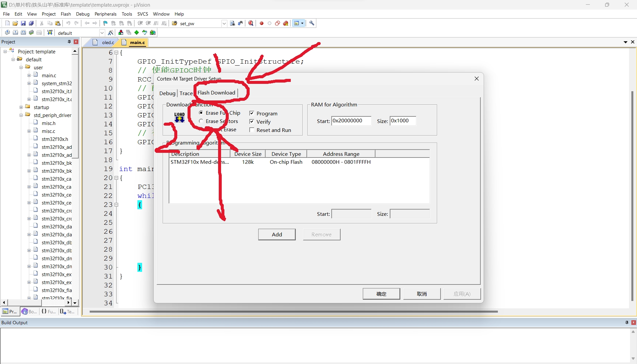
Task: Collapse the user folder in Project tree
Action: tap(21, 67)
